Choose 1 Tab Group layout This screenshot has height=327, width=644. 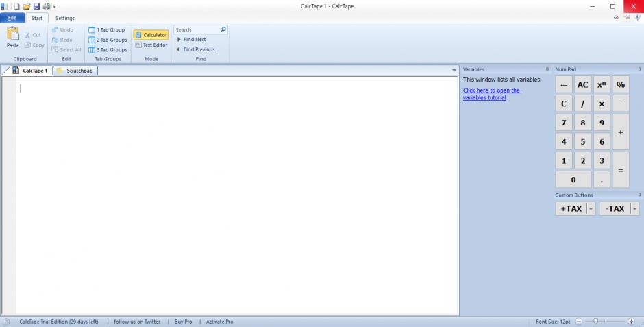pyautogui.click(x=107, y=30)
